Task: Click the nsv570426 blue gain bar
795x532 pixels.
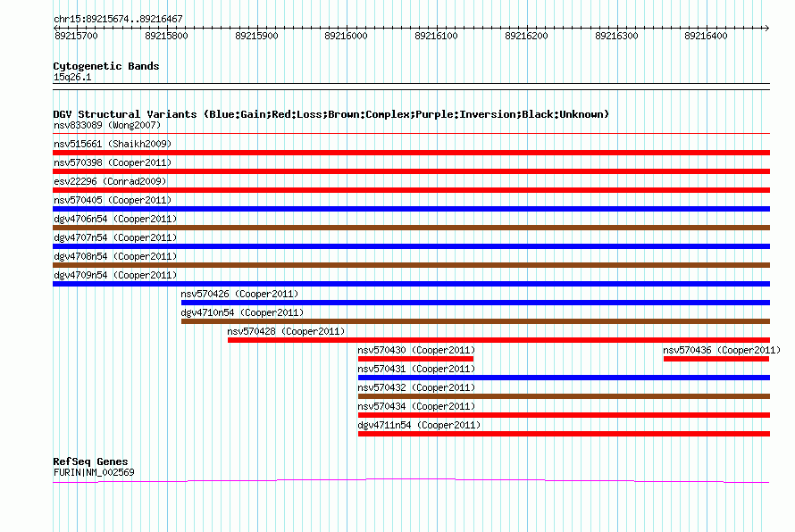Action: pyautogui.click(x=475, y=303)
